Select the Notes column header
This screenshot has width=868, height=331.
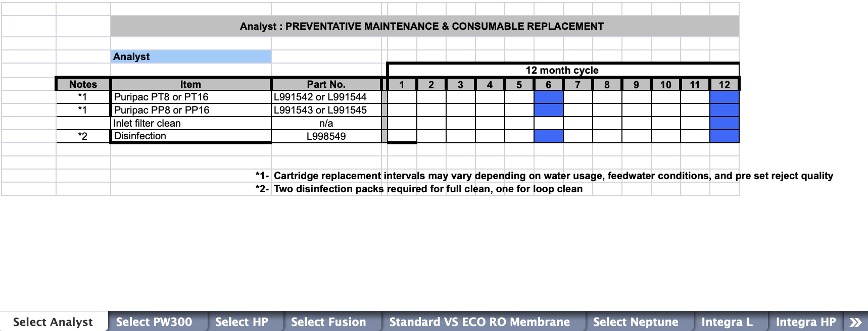(x=83, y=84)
